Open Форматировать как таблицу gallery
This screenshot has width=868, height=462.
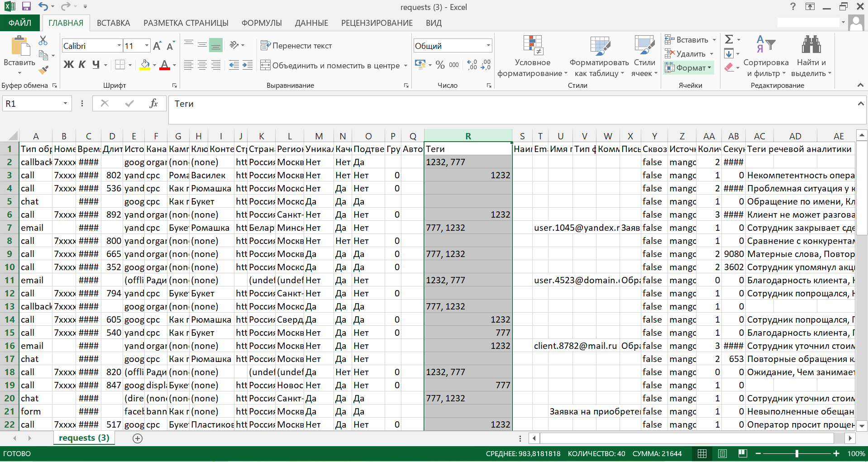pyautogui.click(x=599, y=56)
